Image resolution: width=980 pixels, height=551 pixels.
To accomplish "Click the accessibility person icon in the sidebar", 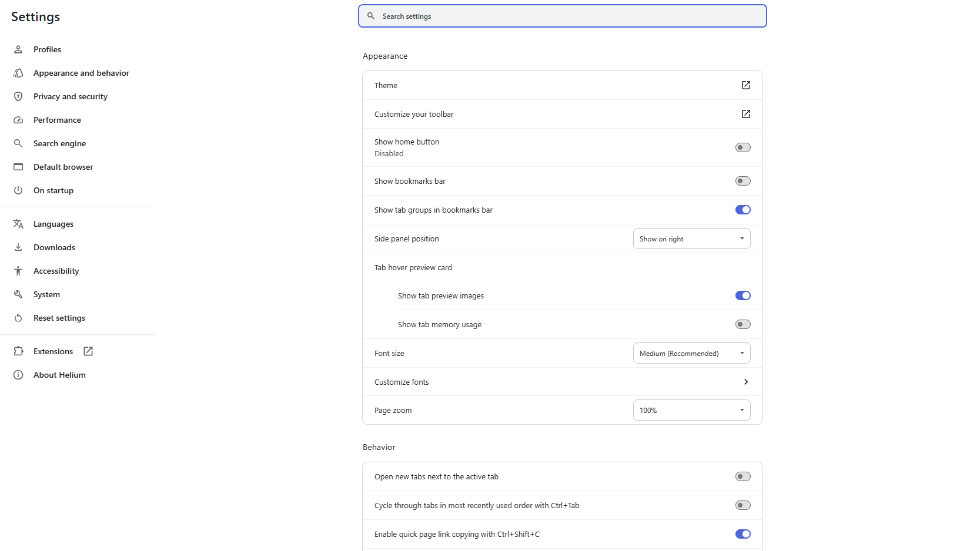I will [x=18, y=271].
